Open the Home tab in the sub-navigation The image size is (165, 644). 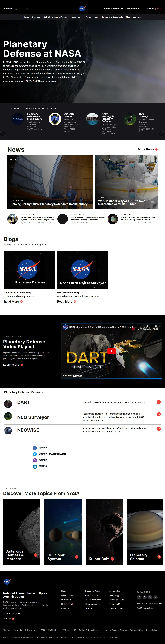click(26, 17)
